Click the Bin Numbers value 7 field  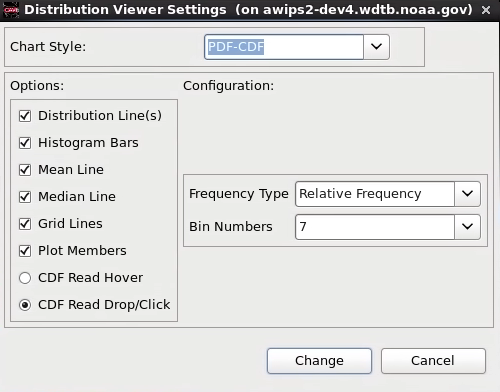pos(375,227)
